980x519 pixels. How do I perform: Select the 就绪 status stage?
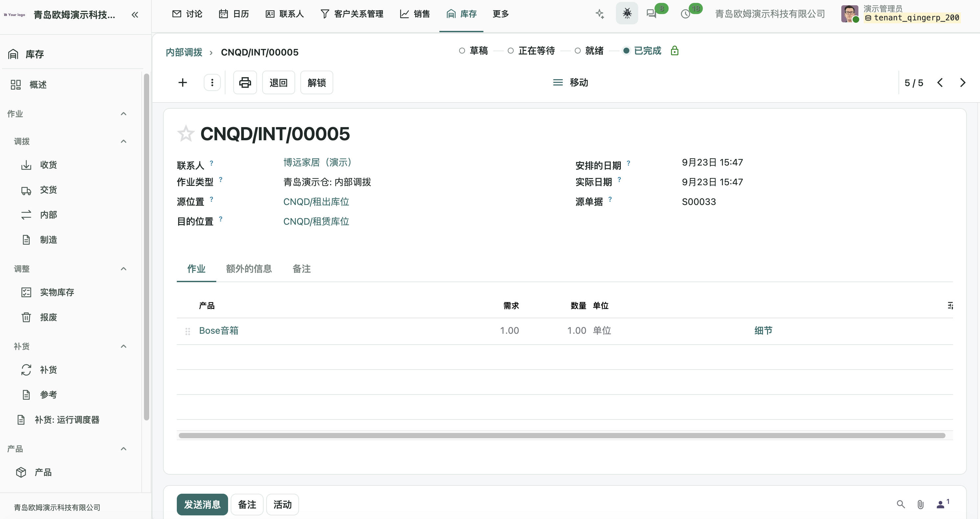point(589,51)
